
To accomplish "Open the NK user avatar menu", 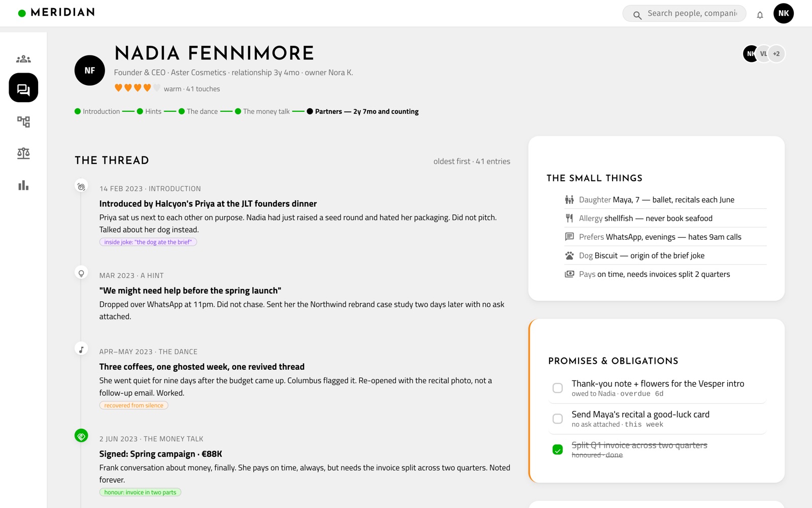I will click(x=784, y=13).
